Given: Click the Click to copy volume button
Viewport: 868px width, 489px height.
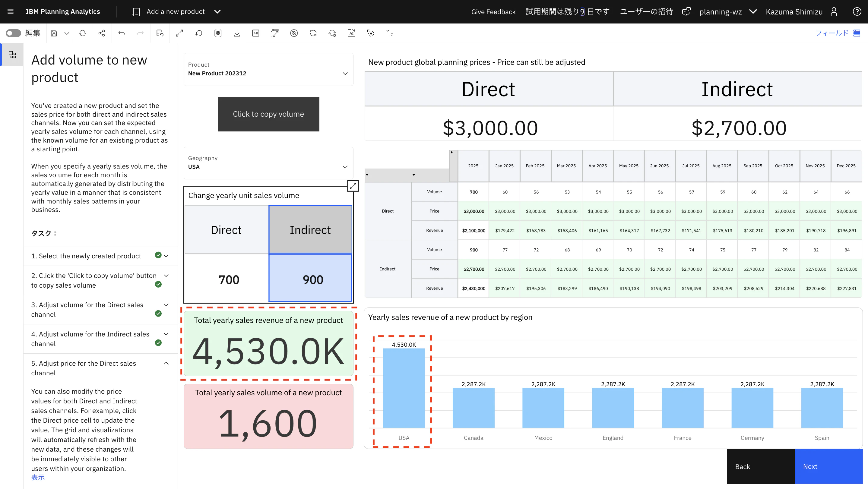Looking at the screenshot, I should [268, 114].
